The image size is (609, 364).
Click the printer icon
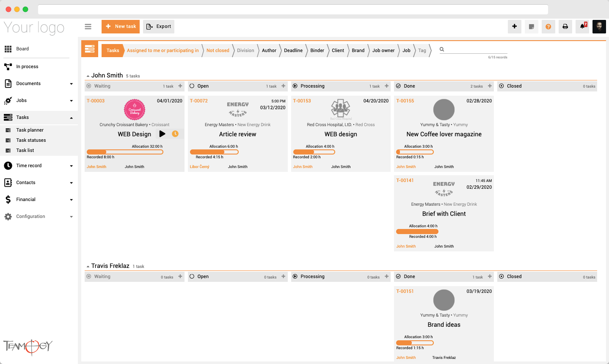[x=565, y=26]
